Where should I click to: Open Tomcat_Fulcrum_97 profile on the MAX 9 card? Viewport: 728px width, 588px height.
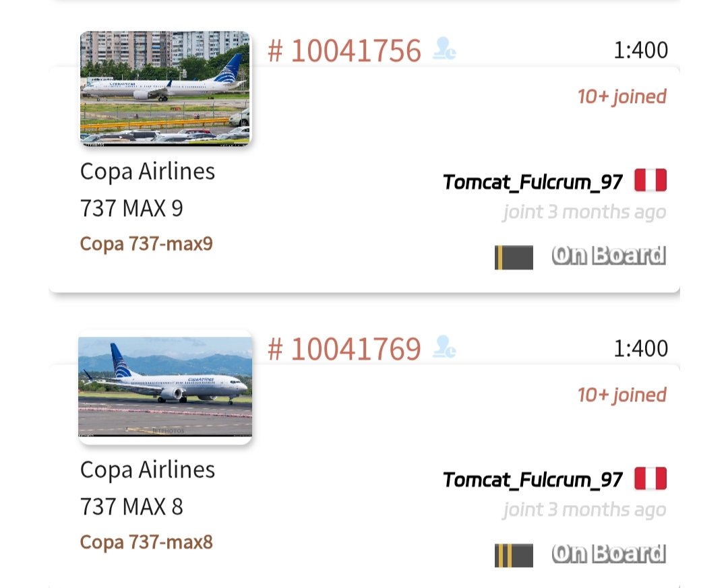533,181
